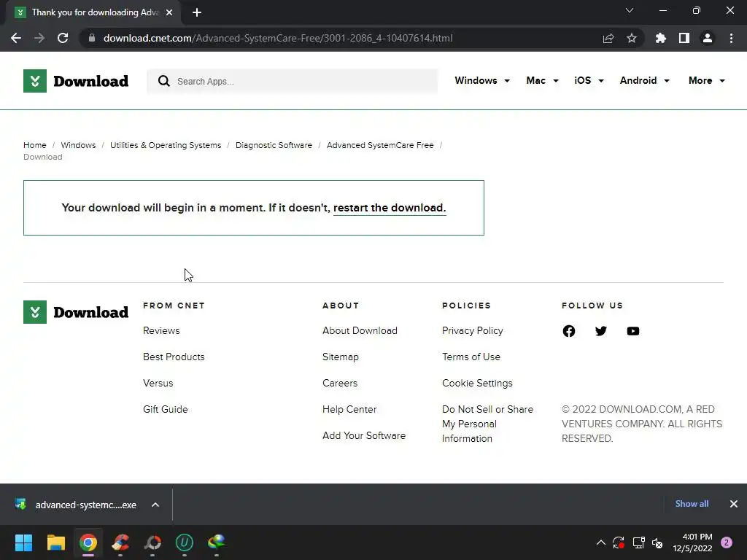Close the downloads bar
Image resolution: width=747 pixels, height=560 pixels.
(x=734, y=504)
